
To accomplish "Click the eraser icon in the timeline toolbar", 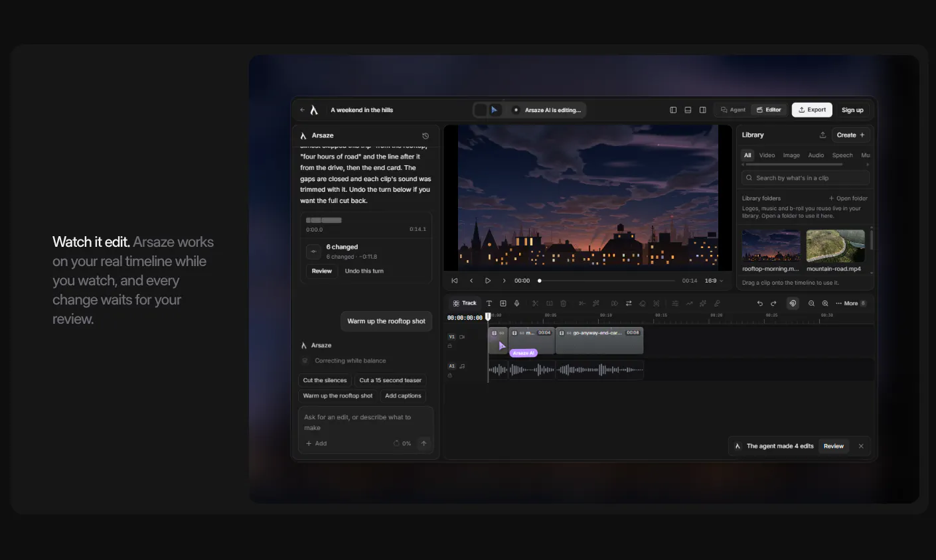I will pos(643,303).
